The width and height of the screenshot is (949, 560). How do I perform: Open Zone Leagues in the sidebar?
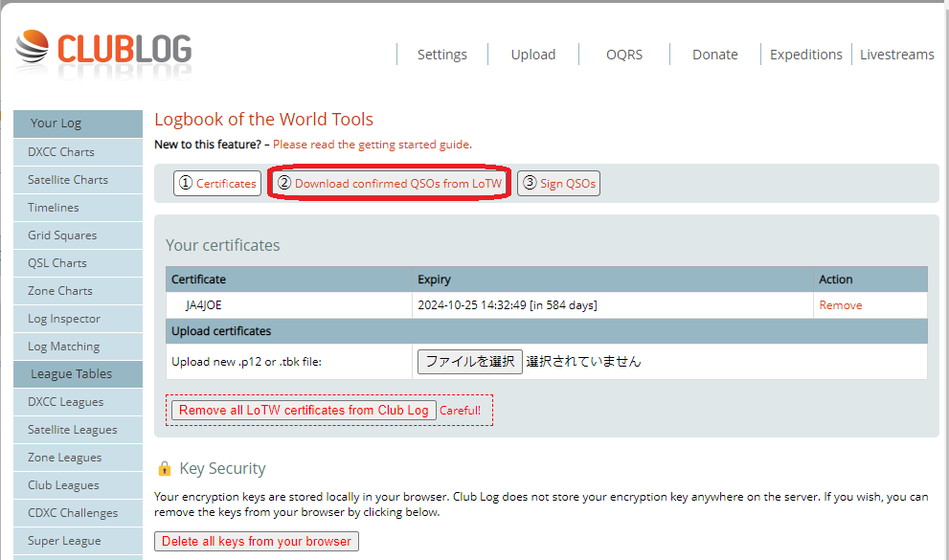79,458
